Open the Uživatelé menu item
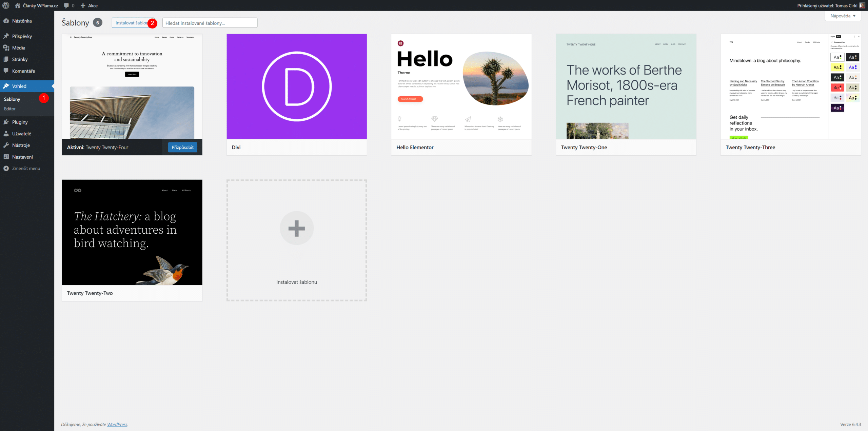 coord(27,134)
